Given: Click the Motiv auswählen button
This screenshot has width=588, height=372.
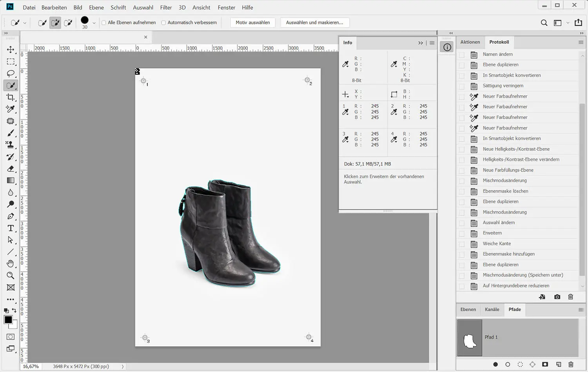Looking at the screenshot, I should [x=253, y=23].
